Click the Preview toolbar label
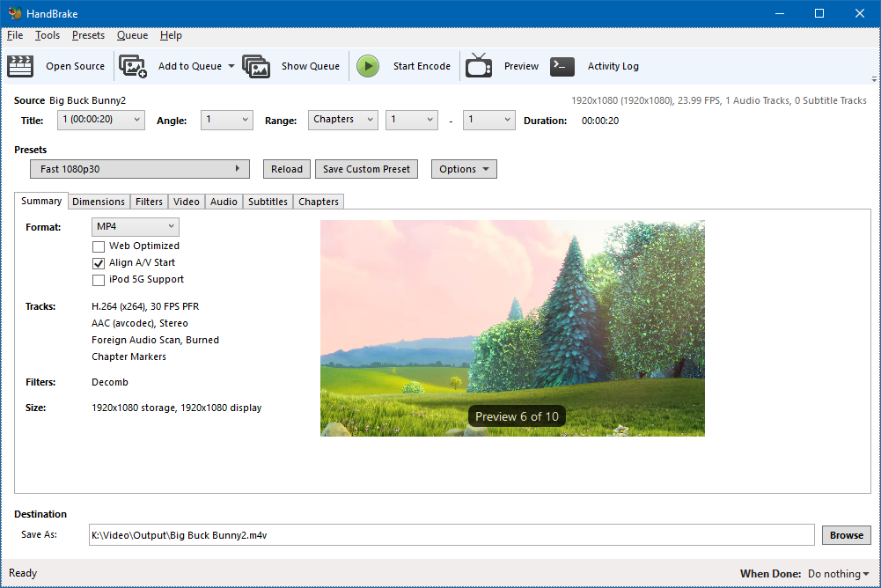Viewport: 881px width, 588px height. (x=521, y=66)
